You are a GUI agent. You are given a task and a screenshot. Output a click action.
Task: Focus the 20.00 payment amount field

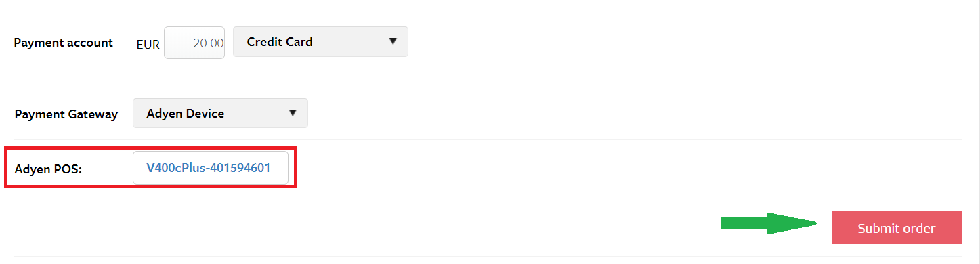pos(194,43)
